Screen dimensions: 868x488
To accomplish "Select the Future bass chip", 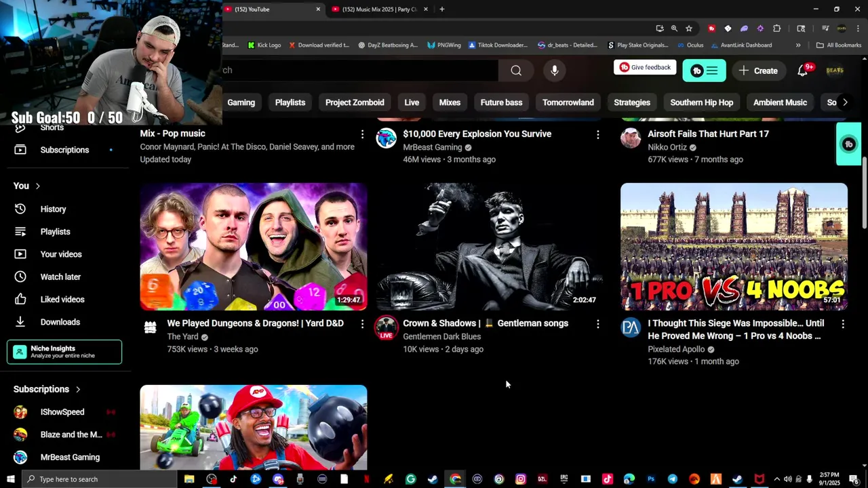I will point(501,102).
